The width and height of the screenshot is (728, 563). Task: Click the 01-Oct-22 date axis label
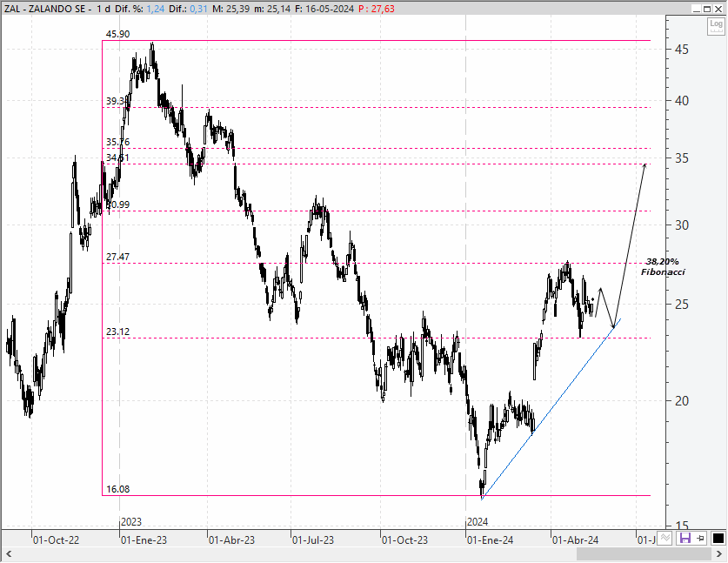57,540
